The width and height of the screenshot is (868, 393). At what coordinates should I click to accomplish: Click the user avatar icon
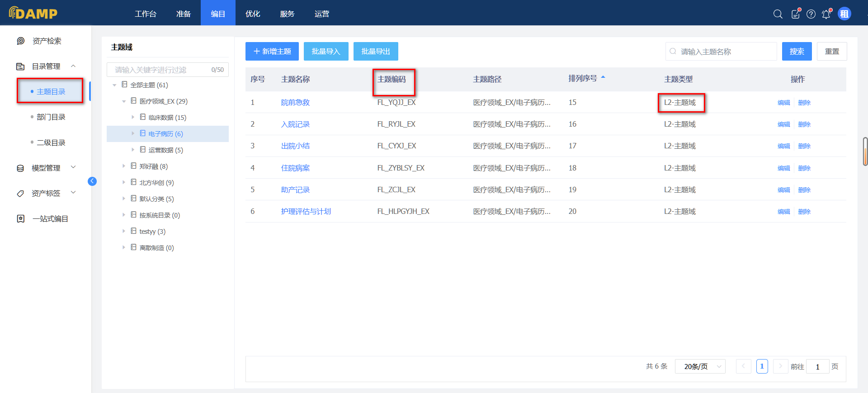844,14
